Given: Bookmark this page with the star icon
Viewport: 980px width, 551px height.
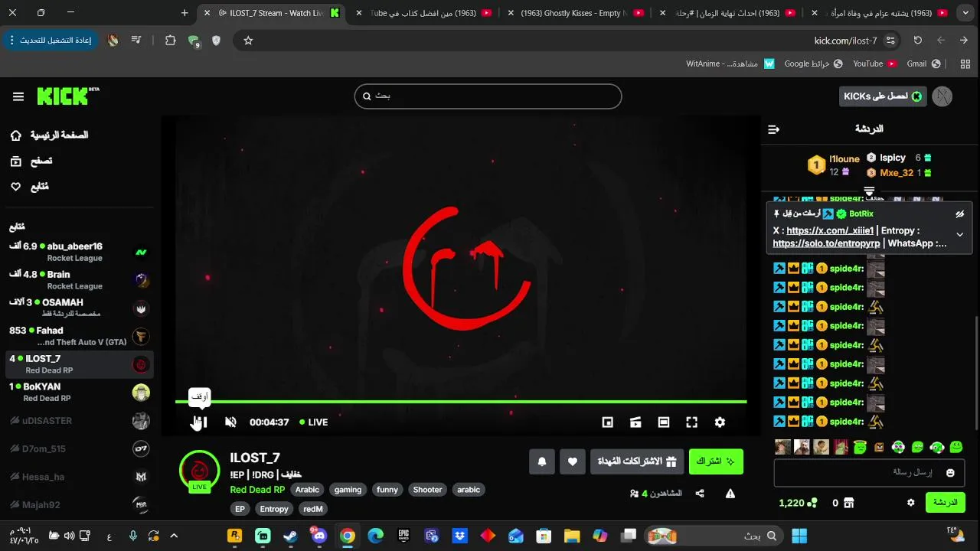Looking at the screenshot, I should point(248,41).
